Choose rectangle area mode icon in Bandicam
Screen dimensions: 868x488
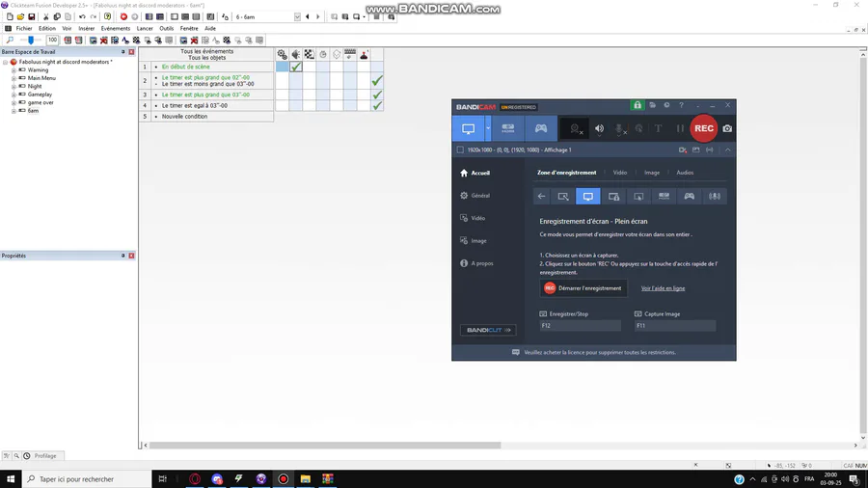pos(563,197)
